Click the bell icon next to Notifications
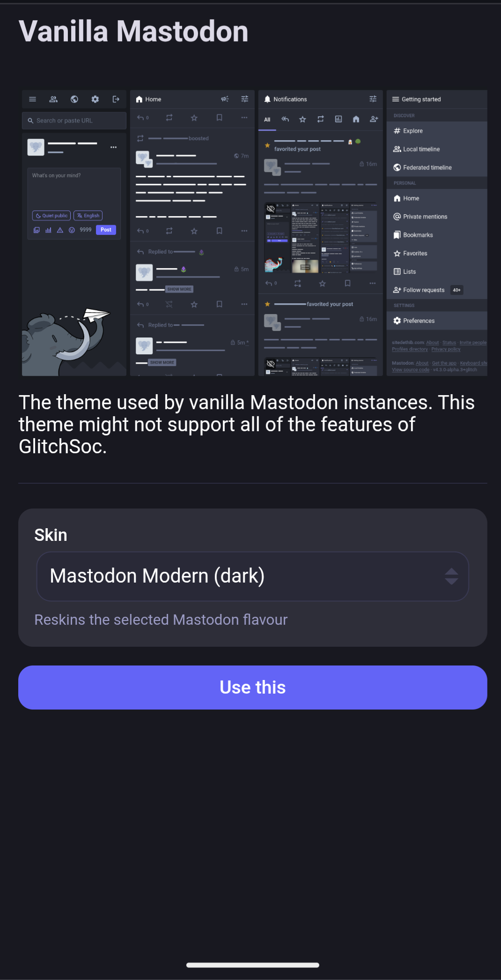Screen dimensions: 501x980 coord(267,99)
